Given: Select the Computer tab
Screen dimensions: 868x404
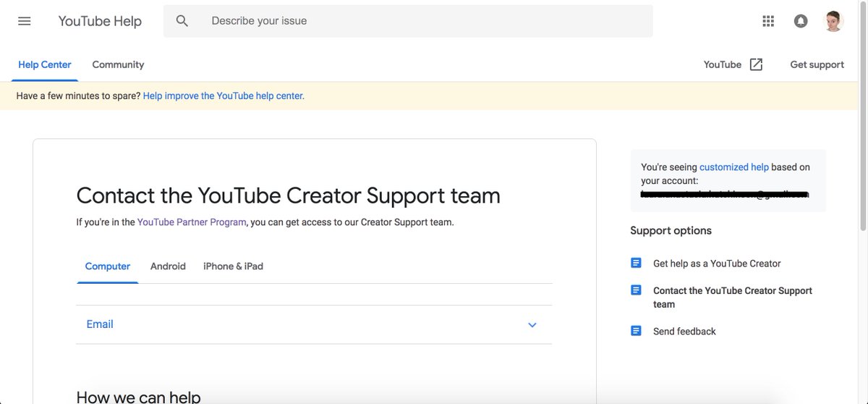Looking at the screenshot, I should click(108, 266).
